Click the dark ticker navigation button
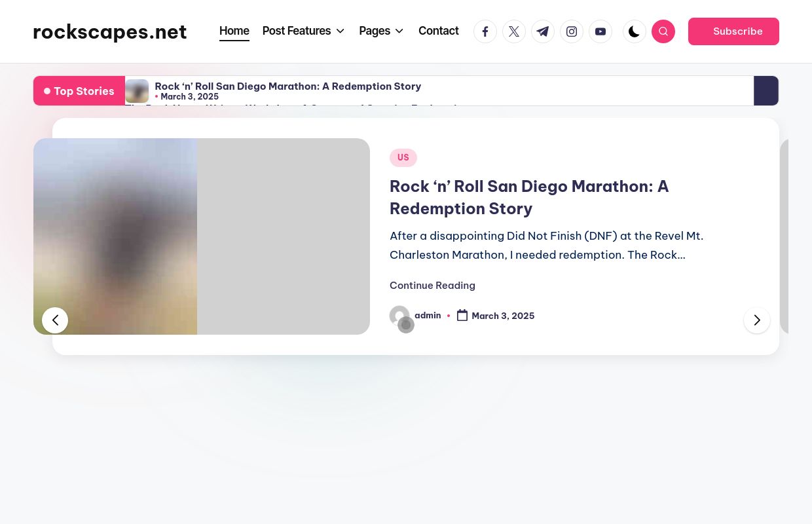Viewport: 812px width, 524px height. [x=766, y=91]
